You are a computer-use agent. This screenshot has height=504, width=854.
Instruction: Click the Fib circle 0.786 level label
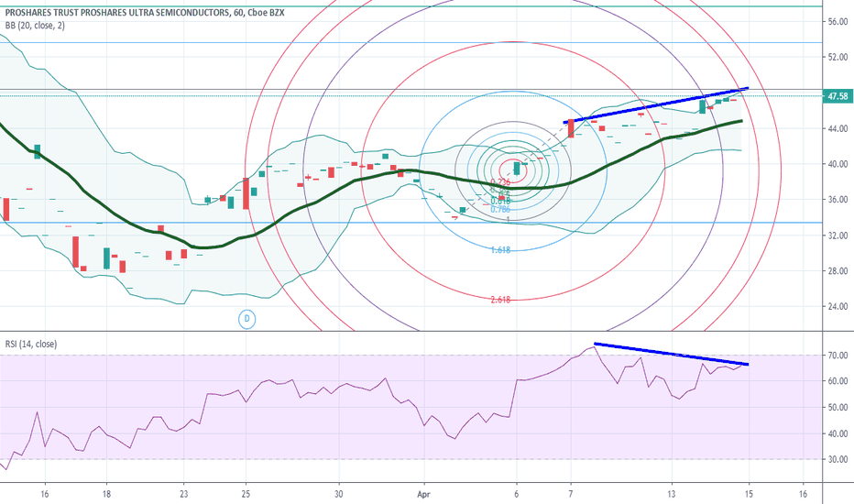click(x=500, y=209)
